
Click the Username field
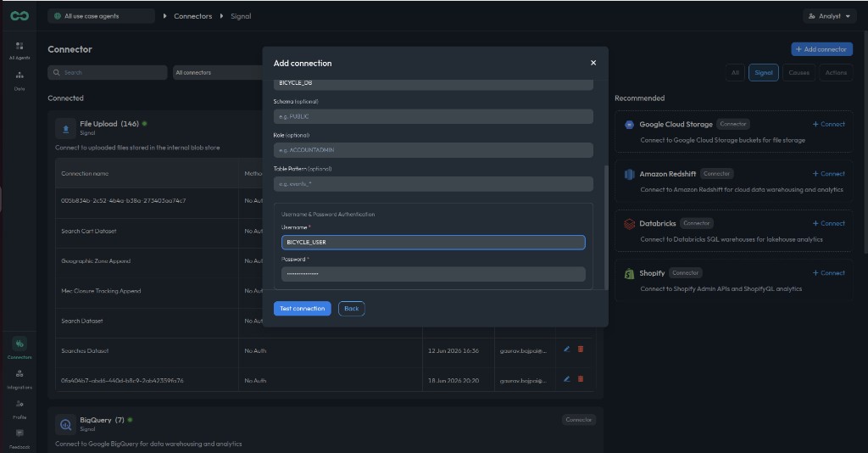(x=433, y=242)
